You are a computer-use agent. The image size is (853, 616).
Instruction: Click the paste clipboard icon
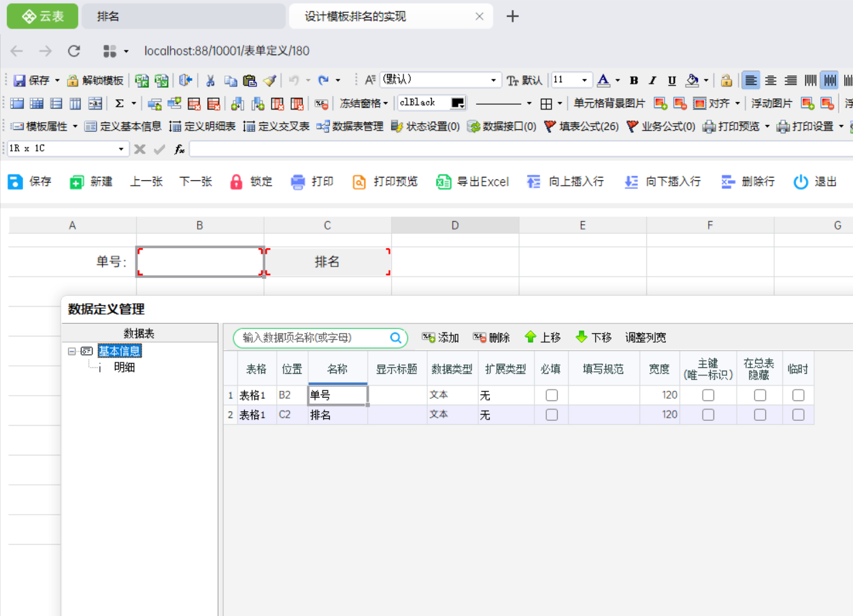(250, 80)
